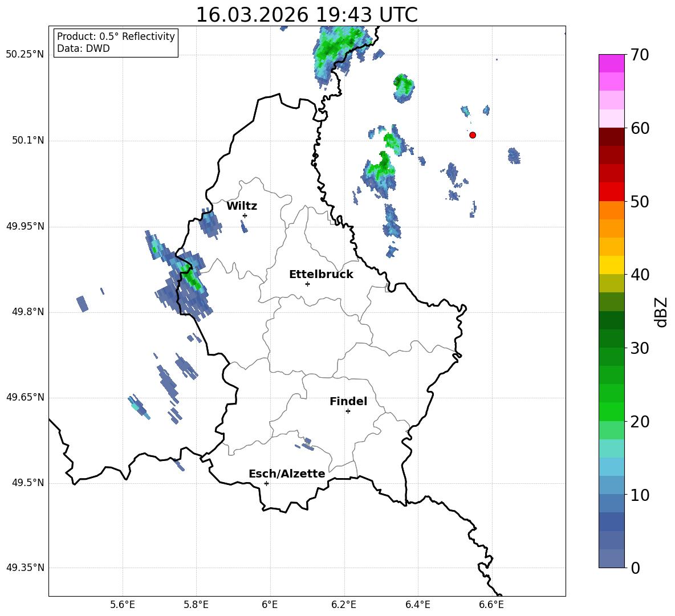Viewport: 675px width, 616px height.
Task: Pick the bright green swatch just above 20 dBZ
Action: 611,412
